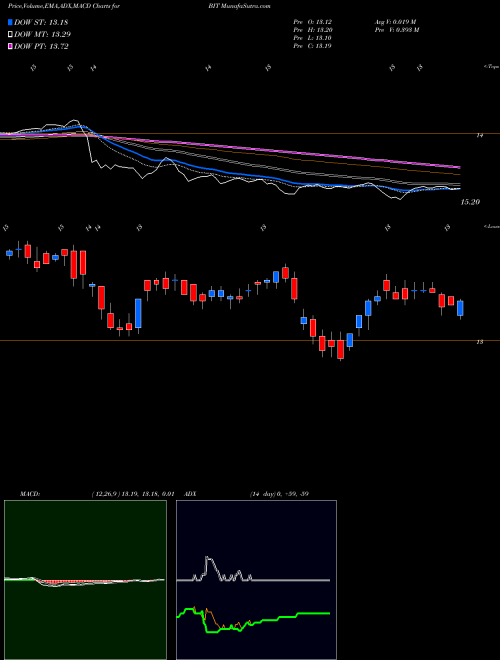Image resolution: width=500 pixels, height=660 pixels.
Task: Select the 'DOW PT: 13.72' legend text
Action: (x=41, y=46)
